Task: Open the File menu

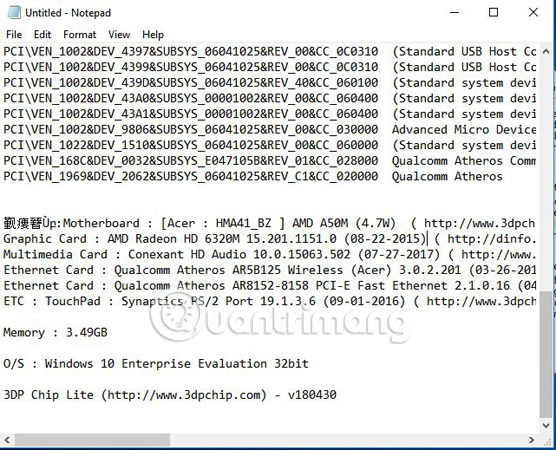Action: pos(14,34)
